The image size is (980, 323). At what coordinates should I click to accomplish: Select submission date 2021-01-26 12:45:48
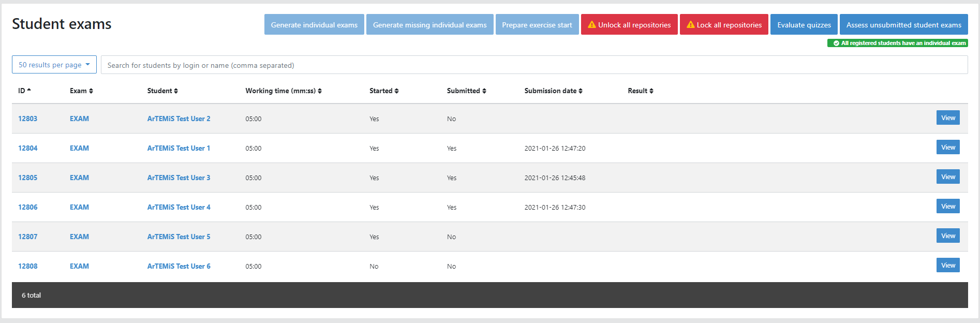tap(555, 178)
